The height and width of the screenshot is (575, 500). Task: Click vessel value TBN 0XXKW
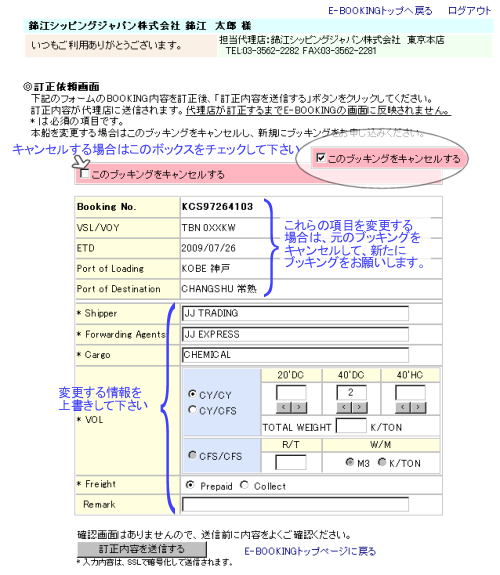(x=208, y=228)
